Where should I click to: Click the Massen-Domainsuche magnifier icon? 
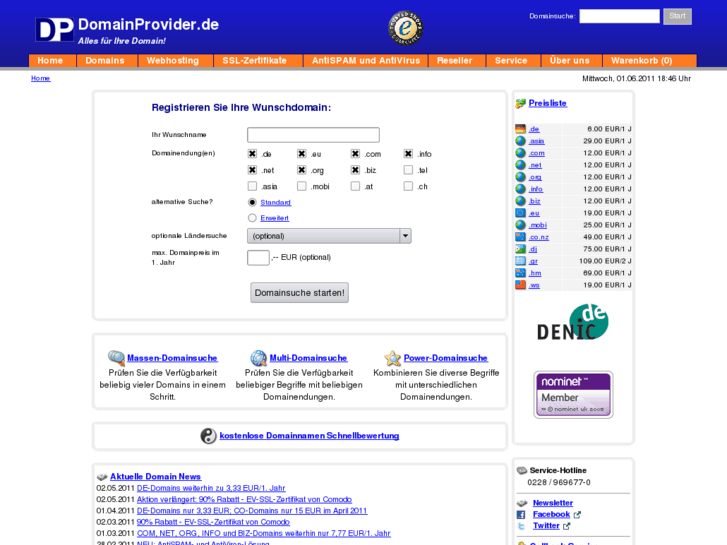[116, 358]
